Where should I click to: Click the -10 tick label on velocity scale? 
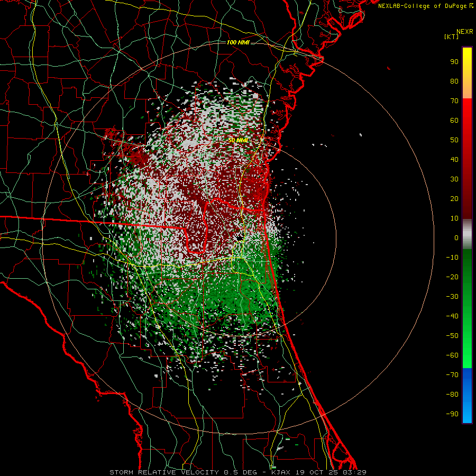(452, 258)
